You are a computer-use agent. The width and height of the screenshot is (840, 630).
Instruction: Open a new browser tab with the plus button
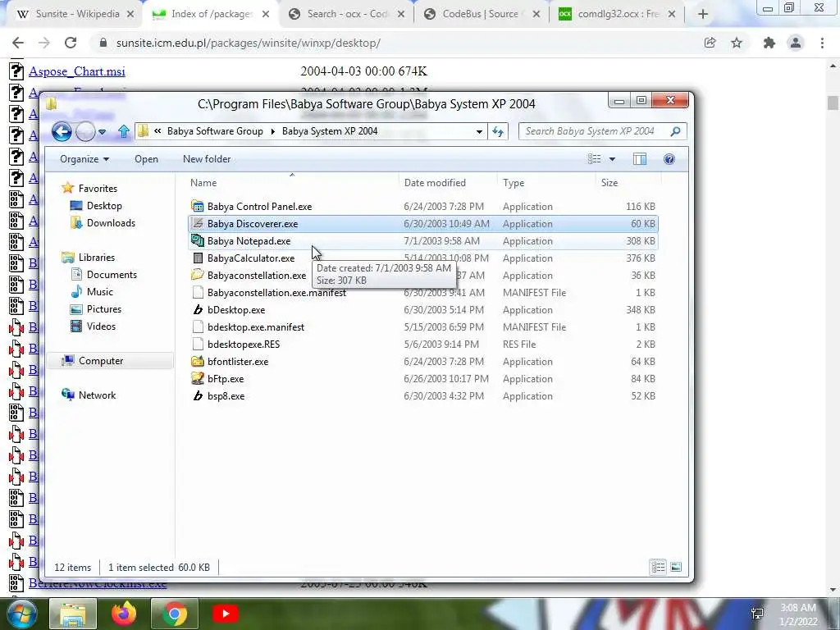[x=703, y=15]
